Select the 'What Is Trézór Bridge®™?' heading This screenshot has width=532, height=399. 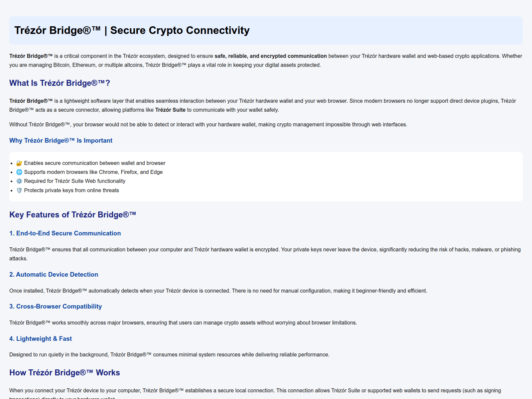click(x=60, y=83)
